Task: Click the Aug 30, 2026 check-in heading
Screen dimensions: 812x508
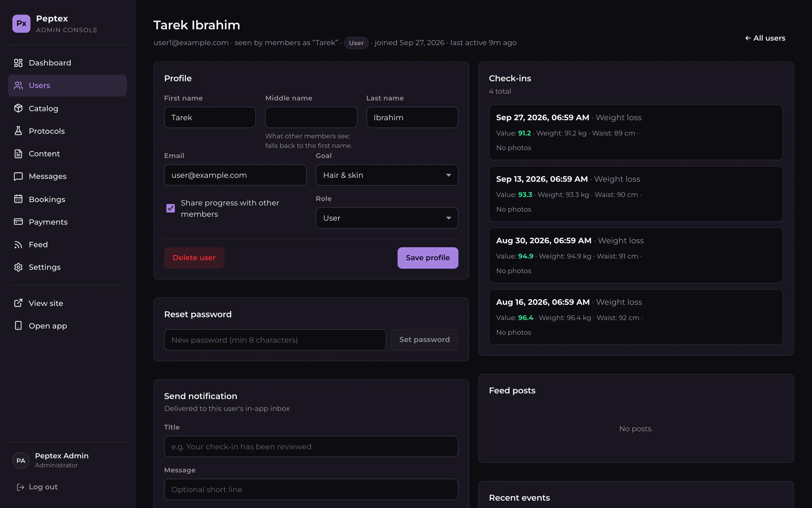Action: [x=544, y=240]
